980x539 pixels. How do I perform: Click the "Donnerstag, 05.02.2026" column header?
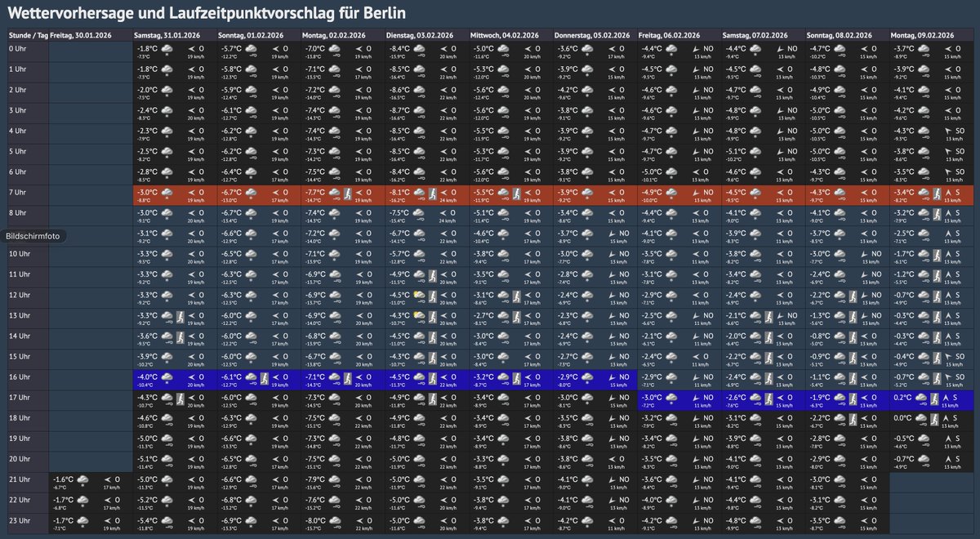click(x=593, y=36)
